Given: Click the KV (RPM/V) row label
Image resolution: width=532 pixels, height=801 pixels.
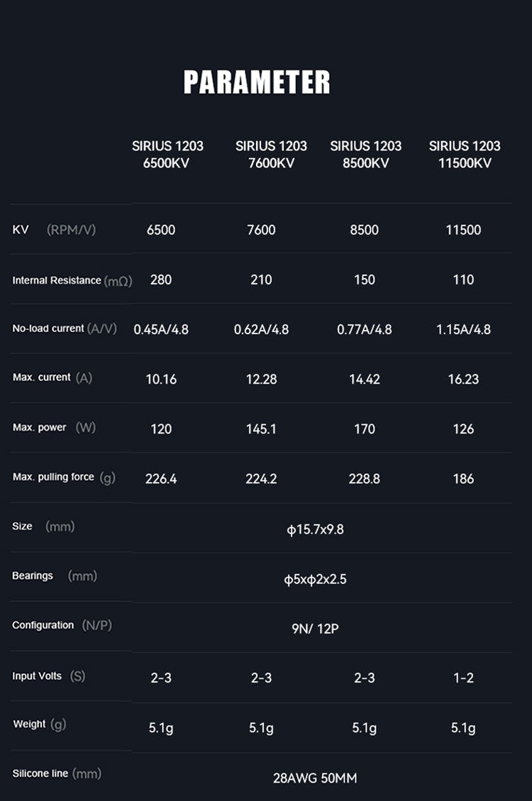Looking at the screenshot, I should [x=54, y=230].
